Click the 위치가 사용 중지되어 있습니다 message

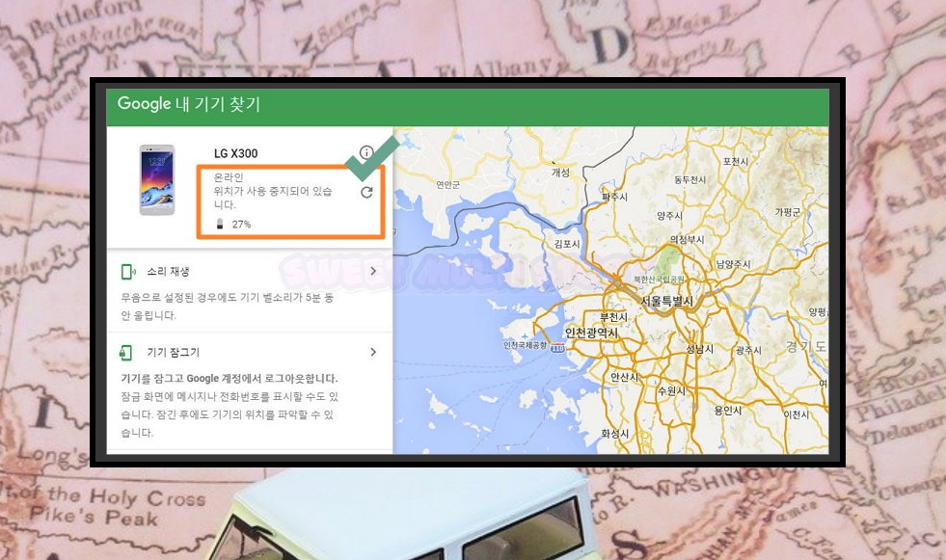273,198
